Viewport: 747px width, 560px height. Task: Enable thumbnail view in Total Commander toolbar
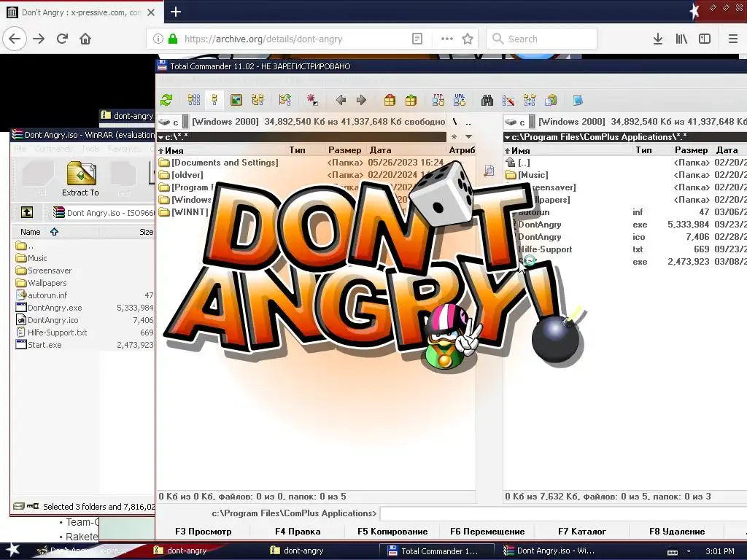(236, 100)
